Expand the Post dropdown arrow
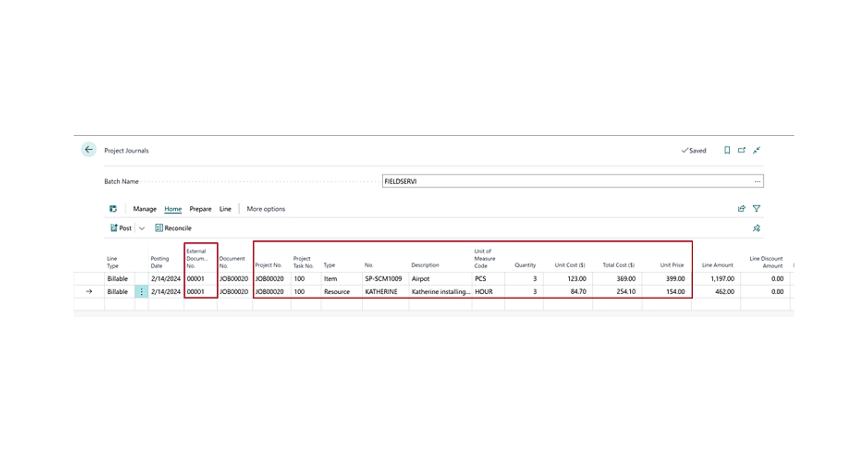Image resolution: width=868 pixels, height=452 pixels. tap(142, 228)
